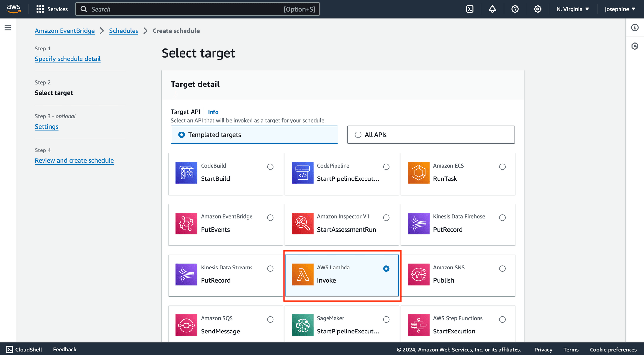Click the AWS Step Functions icon
The height and width of the screenshot is (355, 644).
[419, 325]
